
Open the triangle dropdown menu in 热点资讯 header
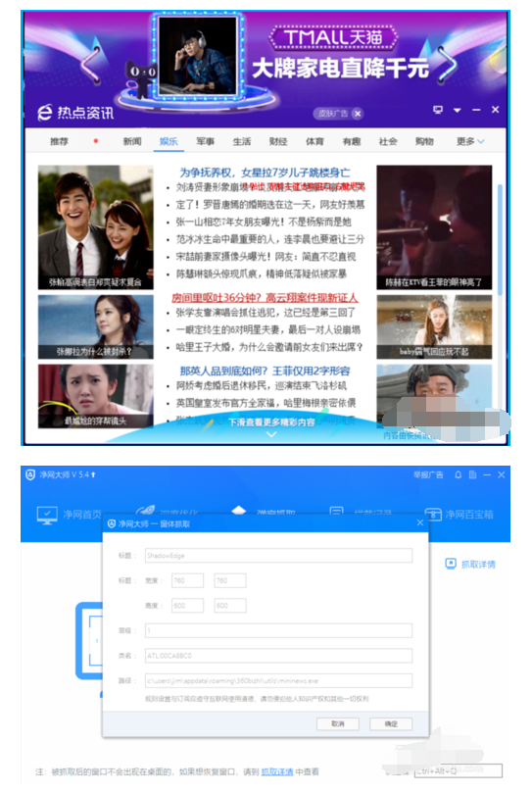point(458,110)
